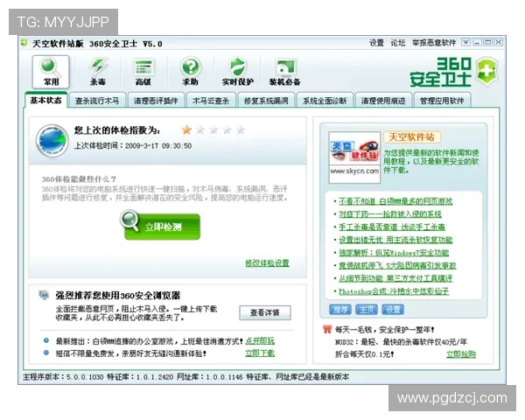Open the 设置出错无忧 link

click(x=395, y=240)
